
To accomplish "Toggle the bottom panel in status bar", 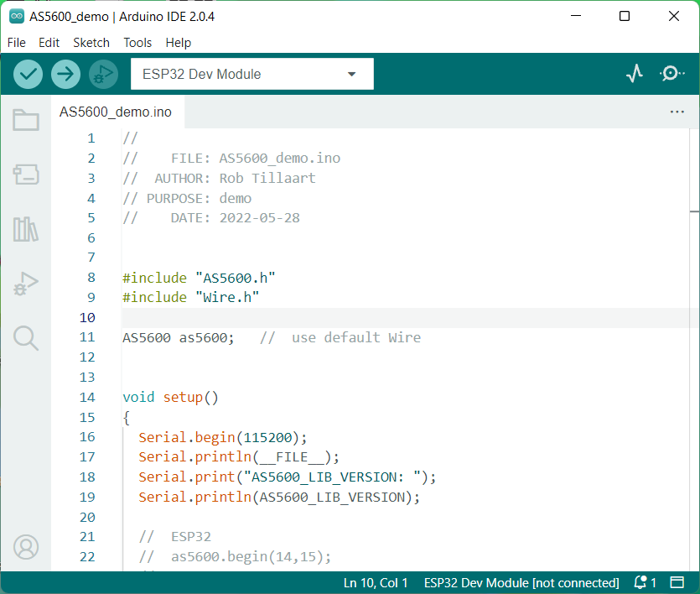I will 677,583.
